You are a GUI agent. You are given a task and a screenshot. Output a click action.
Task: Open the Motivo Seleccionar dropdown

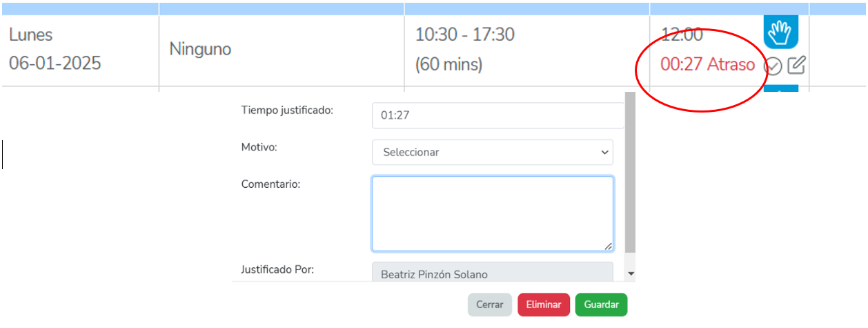[x=492, y=152]
